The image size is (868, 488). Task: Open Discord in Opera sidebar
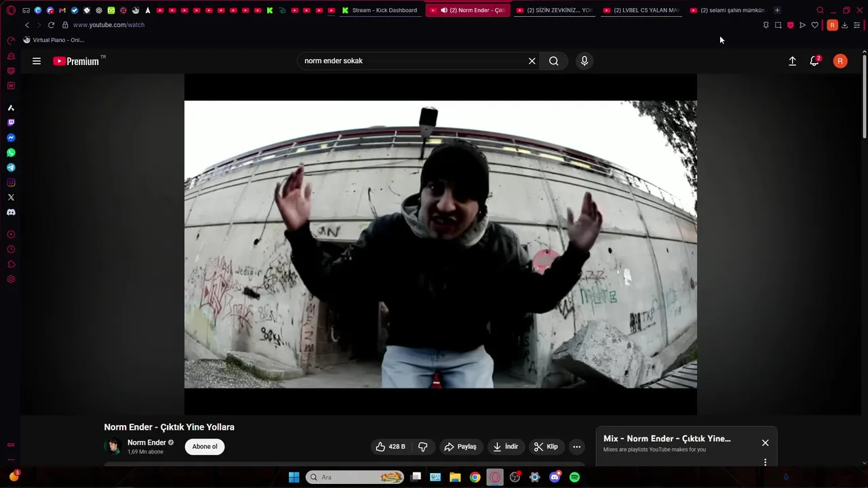pyautogui.click(x=11, y=212)
